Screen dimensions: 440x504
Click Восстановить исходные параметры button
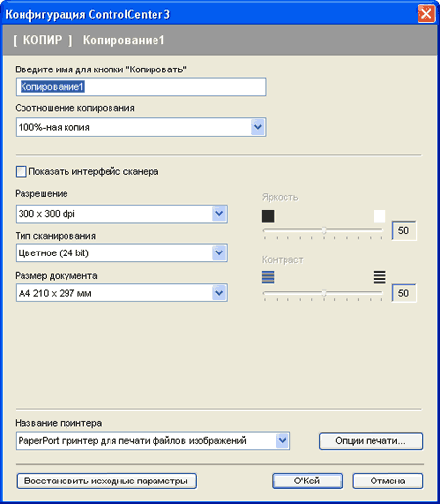click(x=107, y=481)
